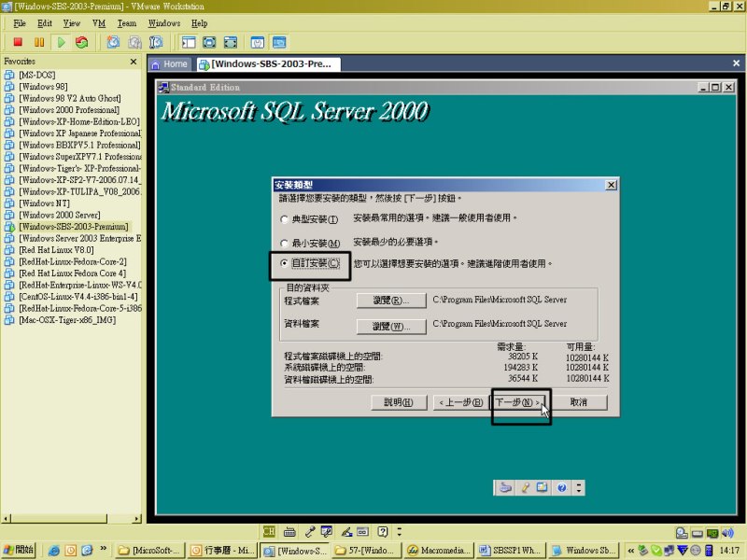
Task: Click the Favorites scrollbar left arrow
Action: coord(7,518)
